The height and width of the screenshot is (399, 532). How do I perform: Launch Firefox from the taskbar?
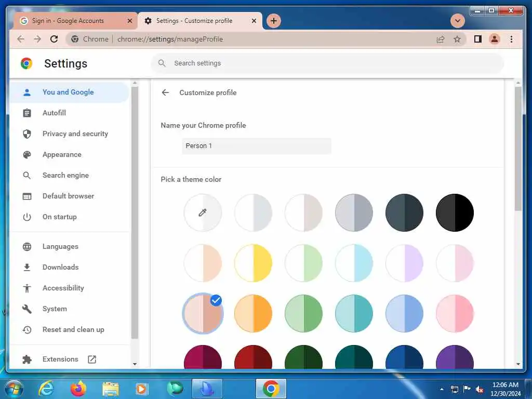pos(78,389)
